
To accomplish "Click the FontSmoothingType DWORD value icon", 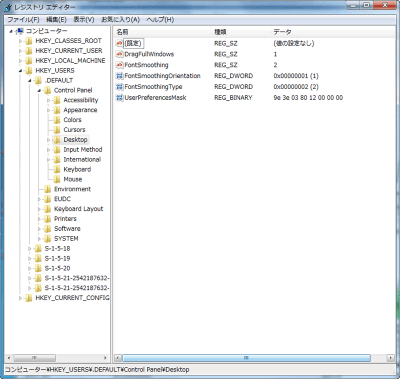I will [x=119, y=87].
